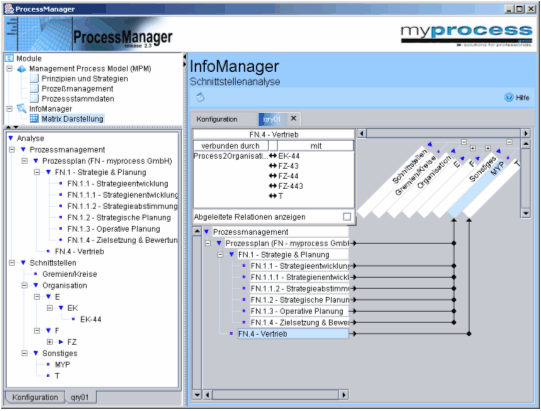Collapse the InfoManager module node
The height and width of the screenshot is (411, 541).
10,109
